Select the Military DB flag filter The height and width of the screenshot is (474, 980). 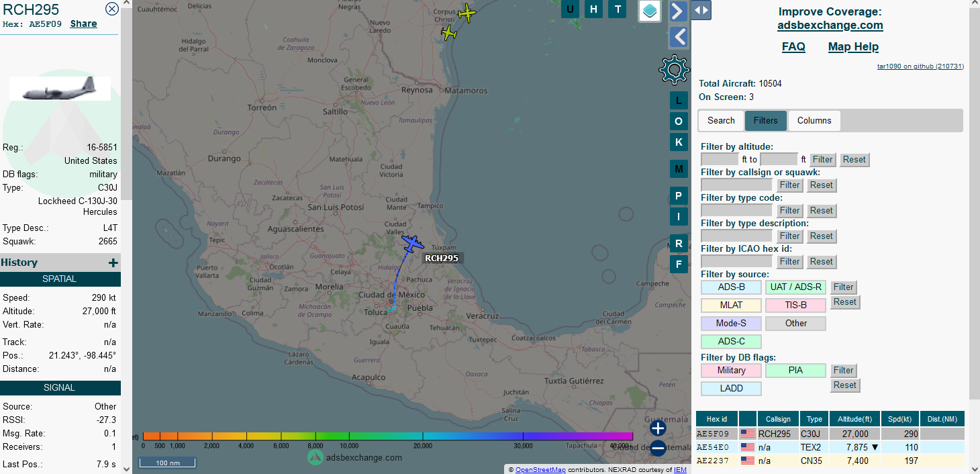[x=731, y=371]
